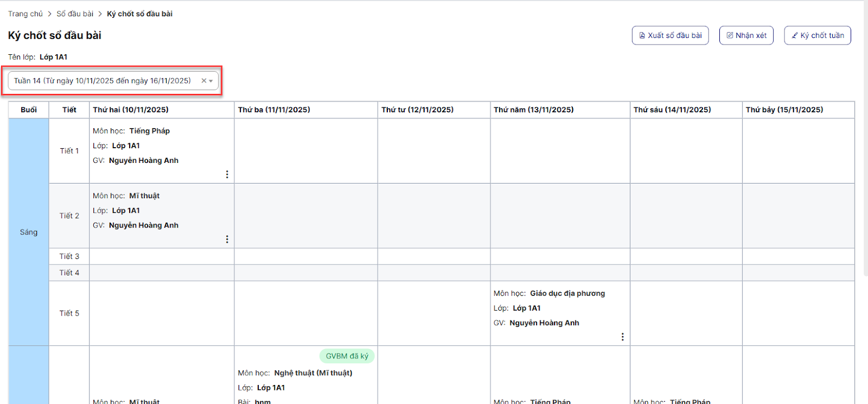This screenshot has width=868, height=404.
Task: Click the page vertical scrollbar
Action: tap(865, 136)
